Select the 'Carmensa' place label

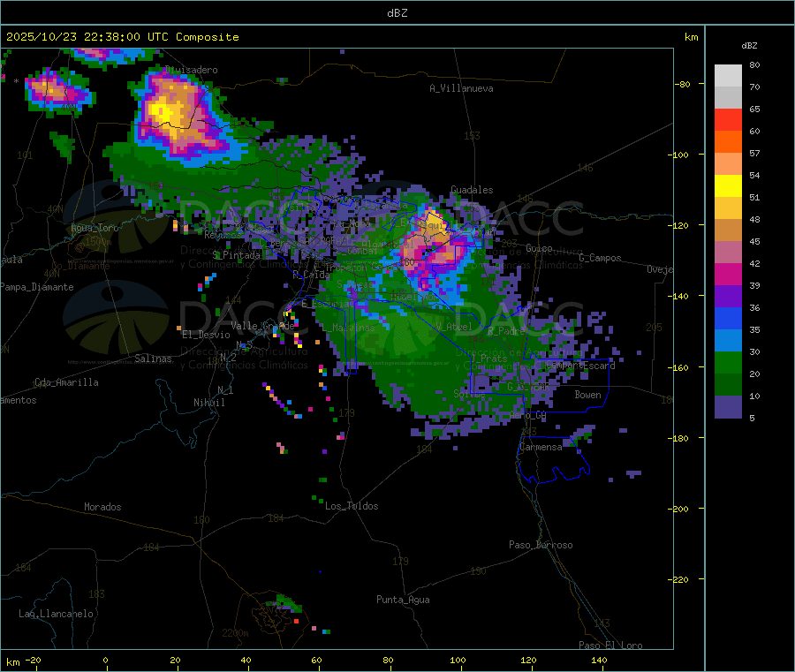pyautogui.click(x=541, y=447)
